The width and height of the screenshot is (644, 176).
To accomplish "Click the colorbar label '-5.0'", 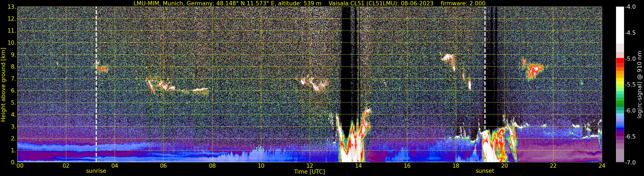I will [630, 59].
